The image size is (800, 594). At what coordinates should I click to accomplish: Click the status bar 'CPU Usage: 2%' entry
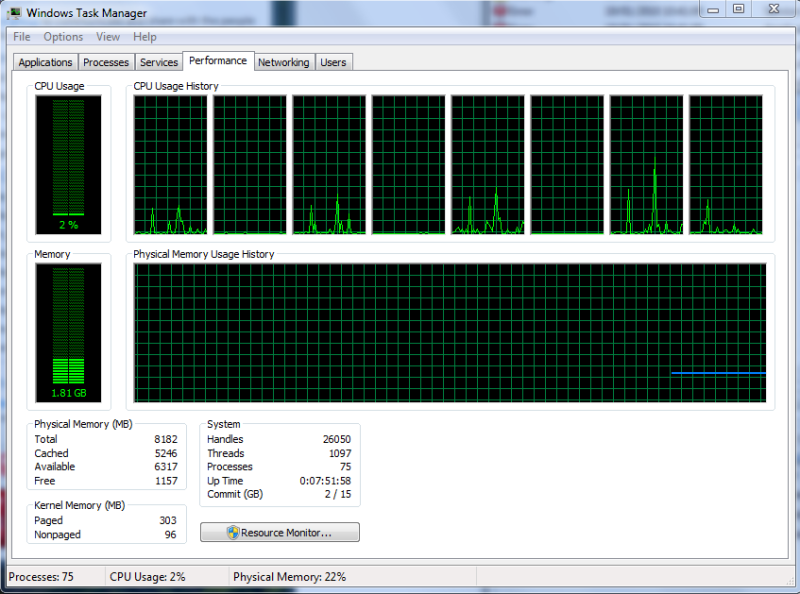pos(147,577)
